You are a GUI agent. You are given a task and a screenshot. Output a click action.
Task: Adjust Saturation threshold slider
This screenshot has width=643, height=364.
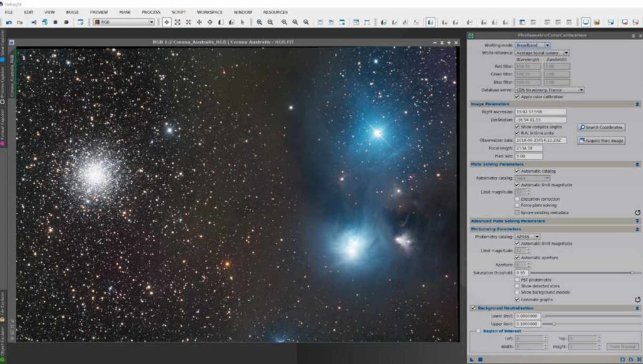[585, 272]
